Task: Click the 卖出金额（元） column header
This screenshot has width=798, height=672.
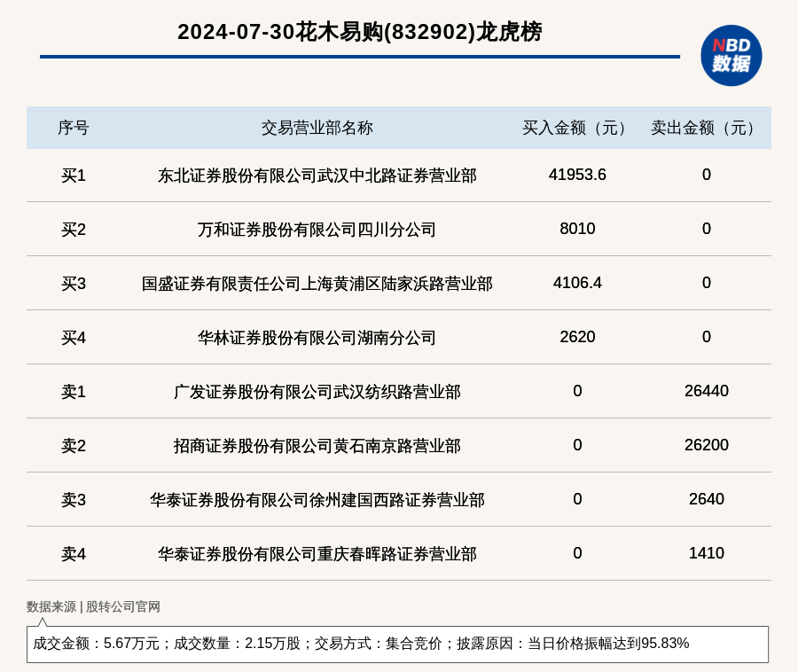Action: coord(706,128)
